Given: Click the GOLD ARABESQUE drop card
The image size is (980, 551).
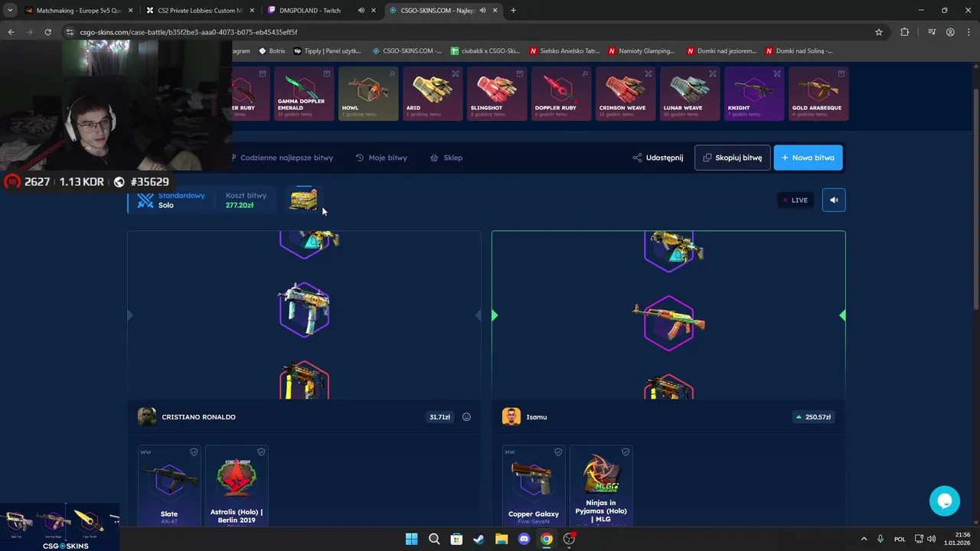Looking at the screenshot, I should [818, 93].
